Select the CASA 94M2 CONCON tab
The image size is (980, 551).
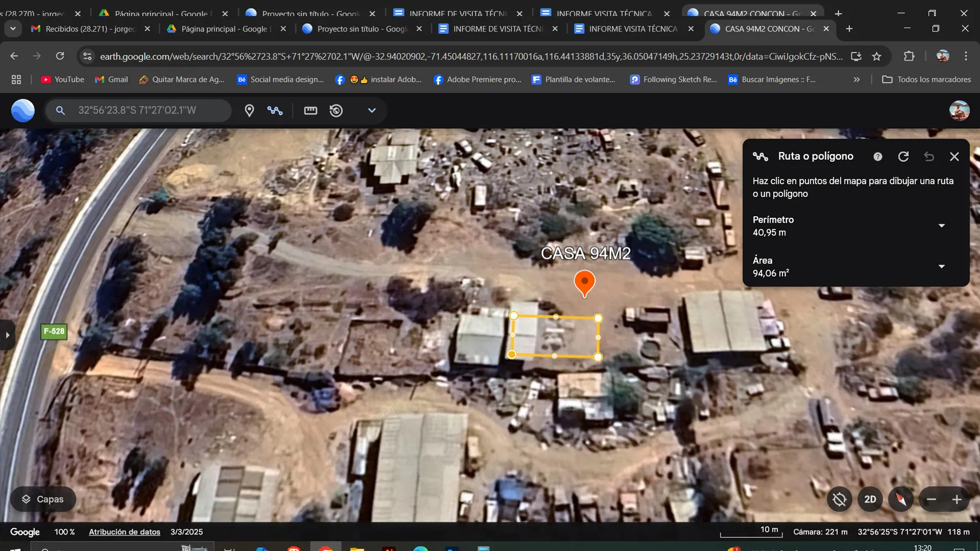click(x=770, y=29)
